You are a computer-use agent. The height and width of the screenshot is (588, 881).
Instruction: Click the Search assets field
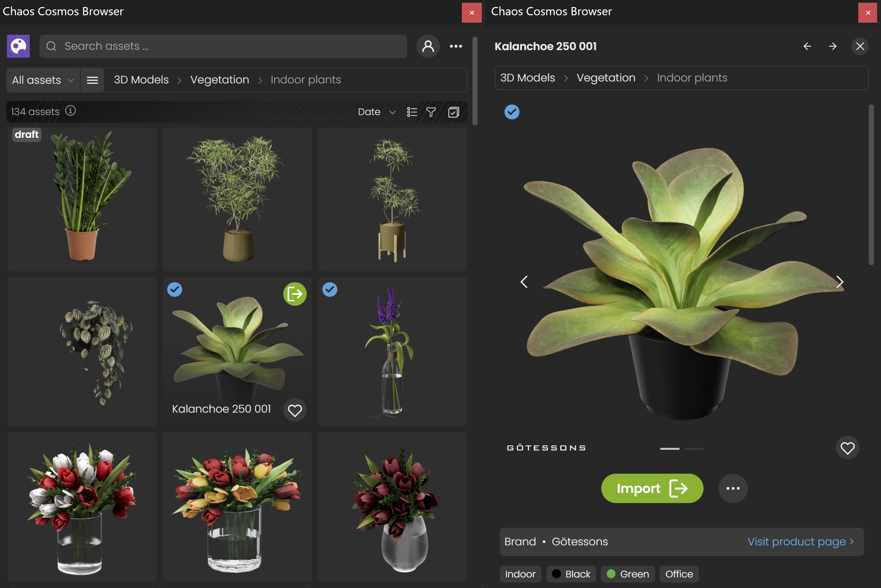pyautogui.click(x=223, y=46)
